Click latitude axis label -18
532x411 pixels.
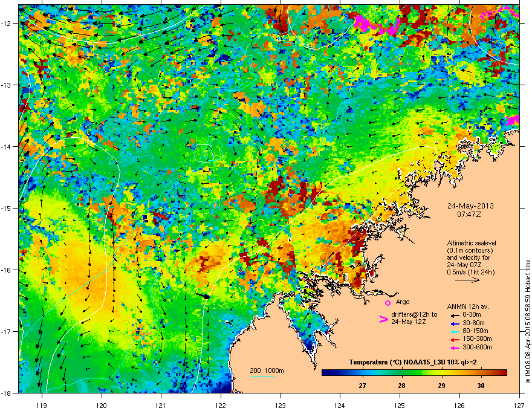6,393
